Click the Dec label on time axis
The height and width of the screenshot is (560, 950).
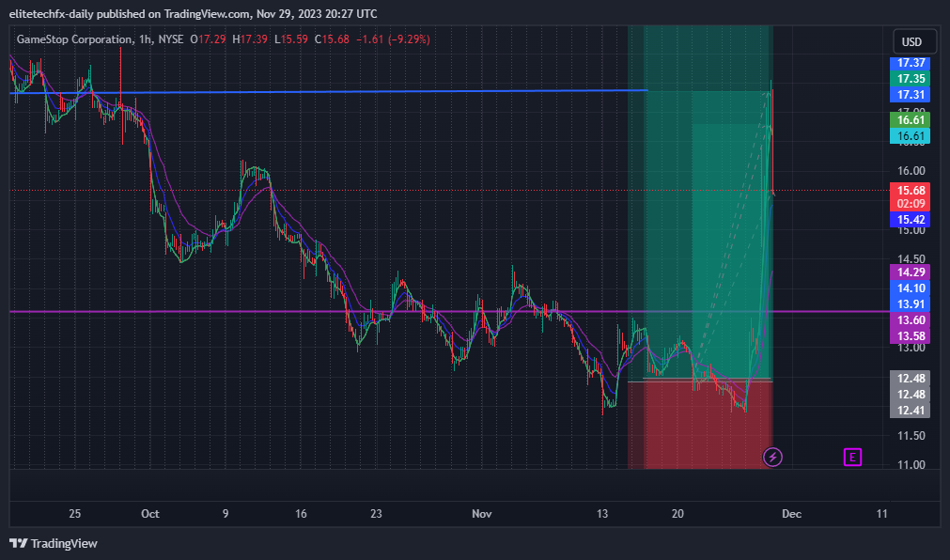[x=791, y=514]
